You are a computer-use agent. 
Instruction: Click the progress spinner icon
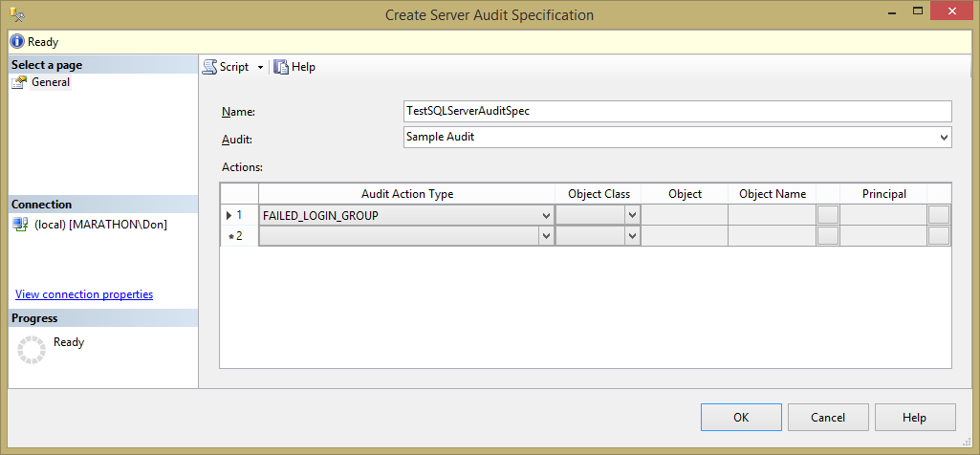click(32, 350)
